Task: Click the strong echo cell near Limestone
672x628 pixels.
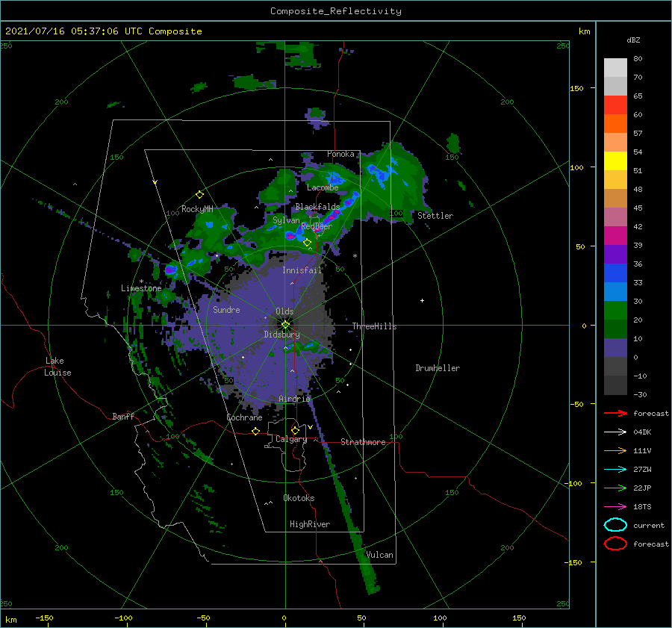Action: click(x=171, y=270)
